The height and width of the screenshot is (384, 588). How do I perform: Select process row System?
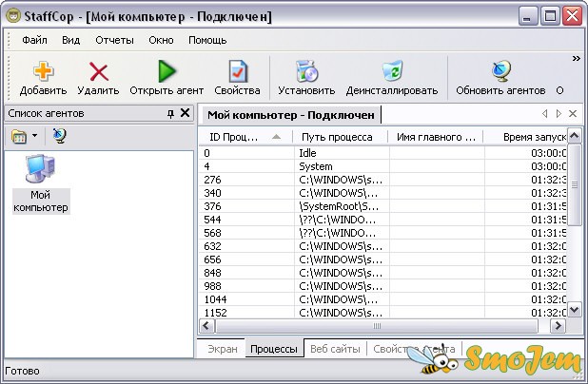pyautogui.click(x=382, y=166)
